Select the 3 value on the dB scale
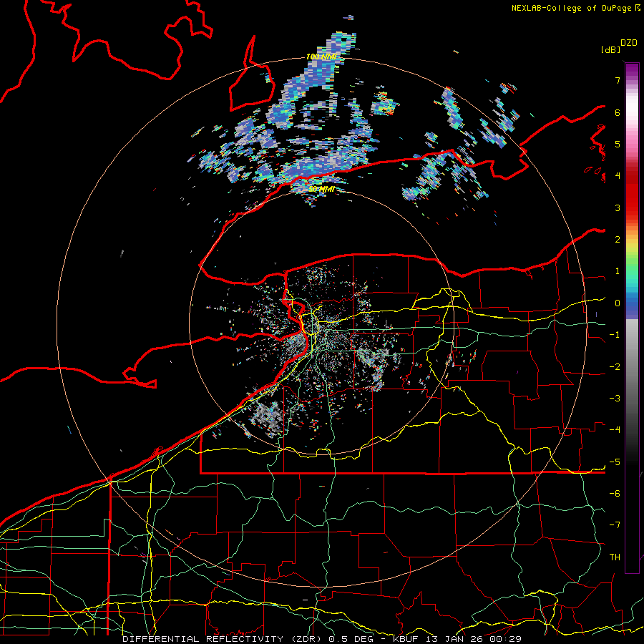 618,208
